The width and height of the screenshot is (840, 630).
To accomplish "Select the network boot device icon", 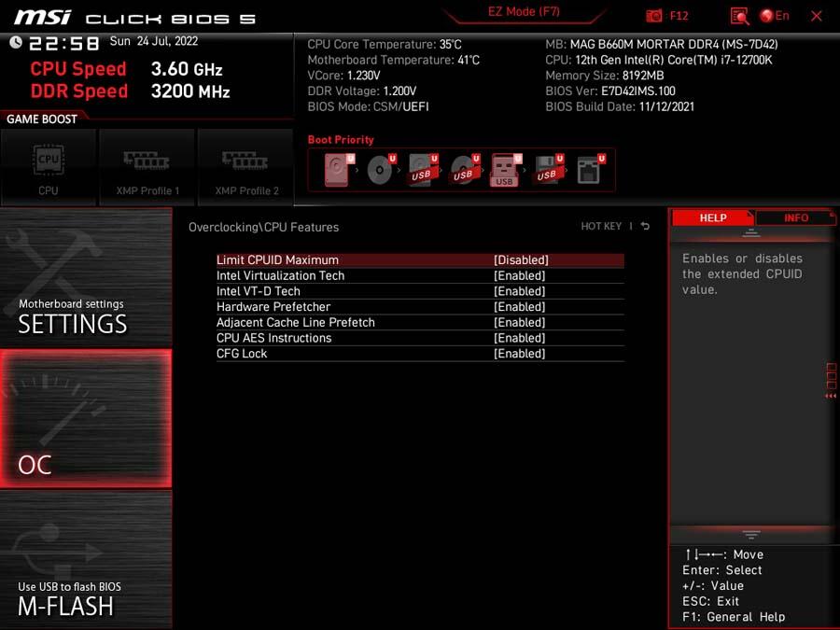I will pyautogui.click(x=591, y=170).
